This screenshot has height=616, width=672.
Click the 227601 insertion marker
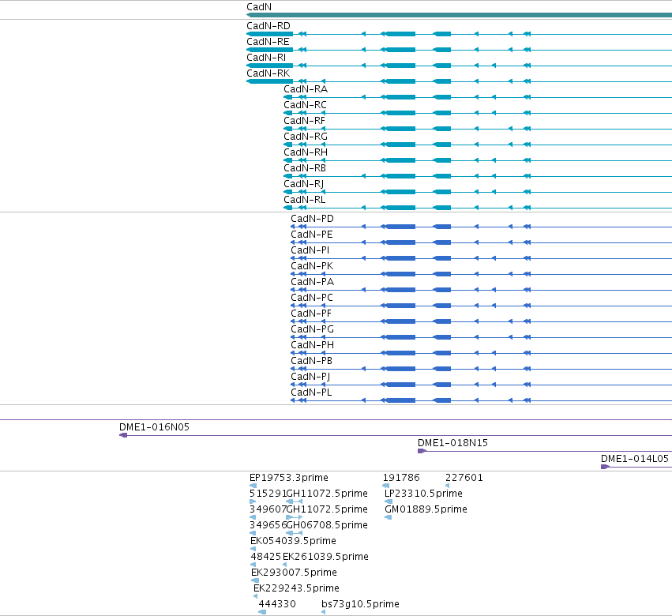point(448,486)
